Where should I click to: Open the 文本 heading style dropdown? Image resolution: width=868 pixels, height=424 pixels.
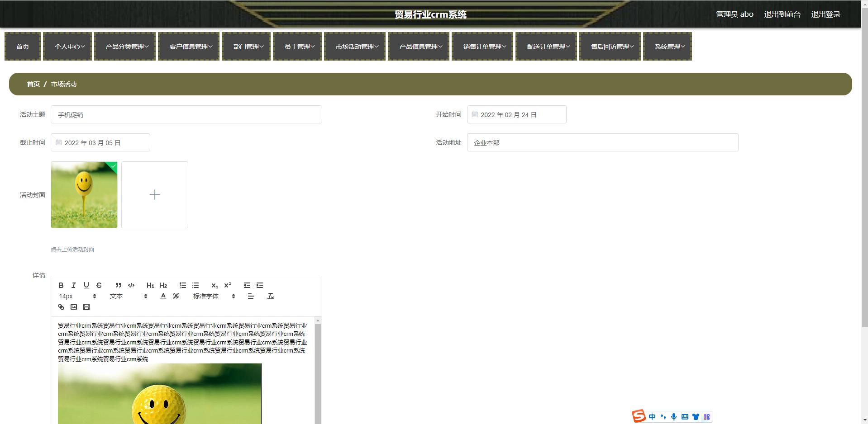(128, 296)
